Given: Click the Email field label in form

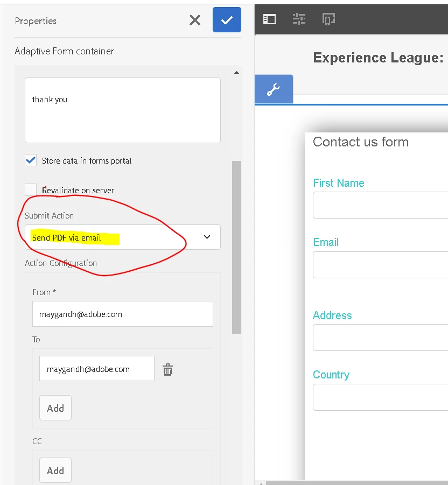Looking at the screenshot, I should pyautogui.click(x=326, y=242).
